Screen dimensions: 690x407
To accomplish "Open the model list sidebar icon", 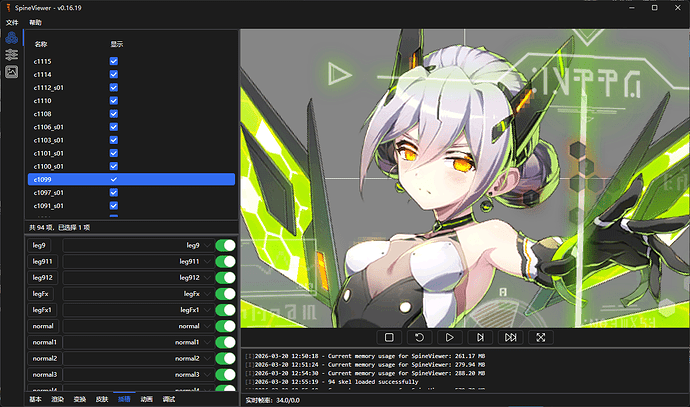I will pos(11,38).
